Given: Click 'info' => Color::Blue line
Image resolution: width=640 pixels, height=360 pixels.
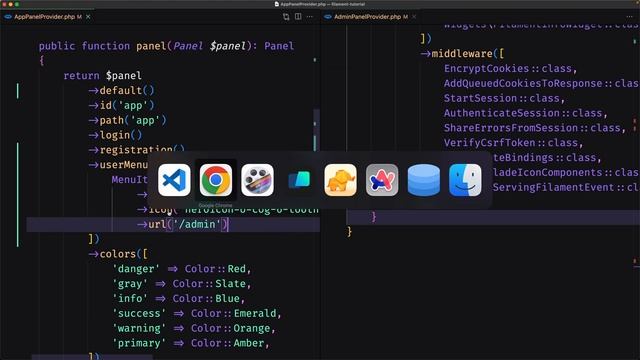Looking at the screenshot, I should tap(179, 298).
